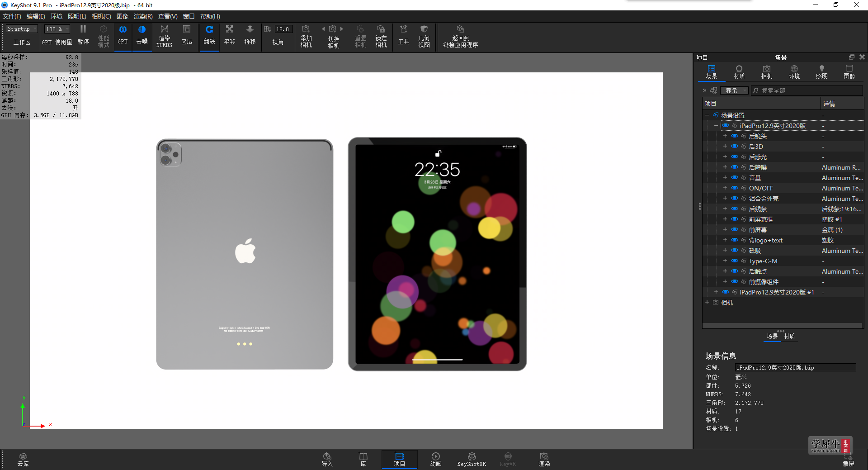Toggle the 项目 project panel button
868x470 pixels.
pyautogui.click(x=399, y=460)
